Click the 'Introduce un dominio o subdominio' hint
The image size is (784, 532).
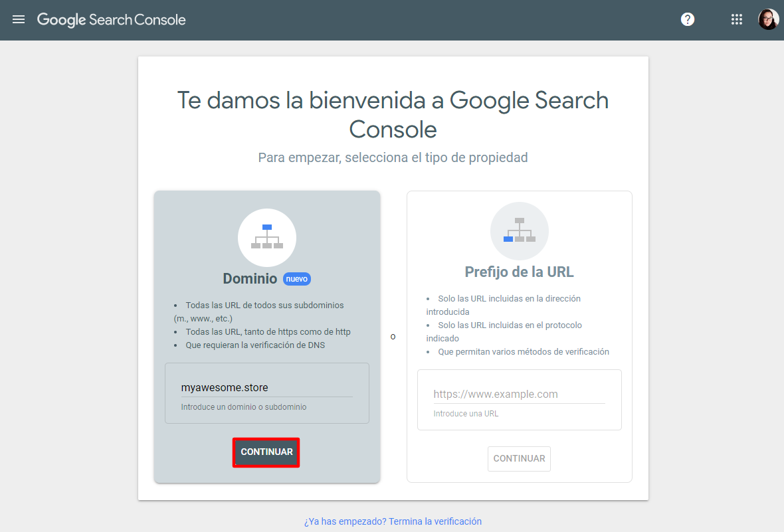point(243,407)
